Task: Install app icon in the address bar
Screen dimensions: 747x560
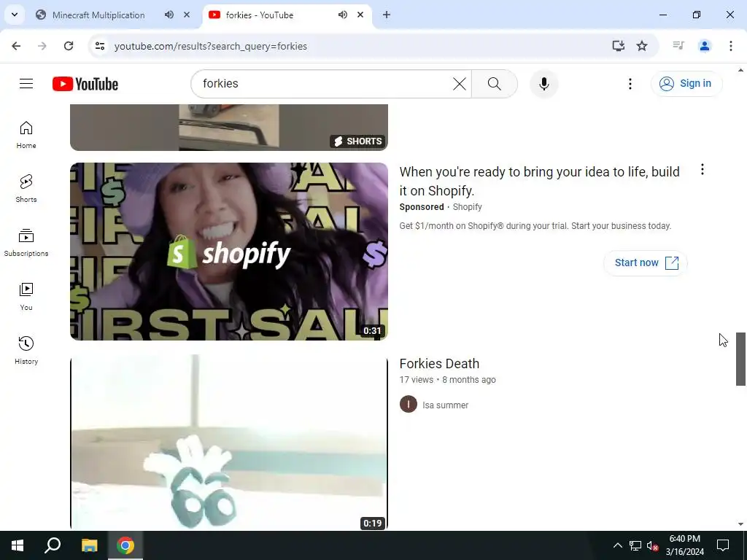Action: pyautogui.click(x=619, y=46)
